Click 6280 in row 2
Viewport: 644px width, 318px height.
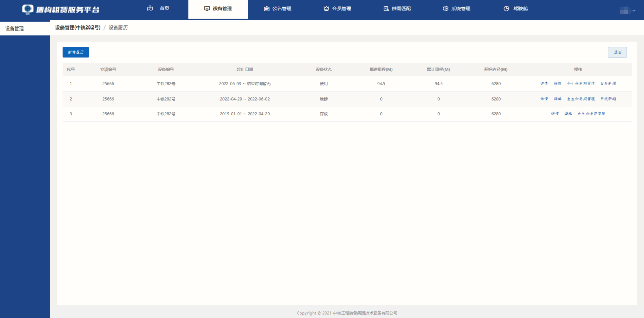[496, 99]
